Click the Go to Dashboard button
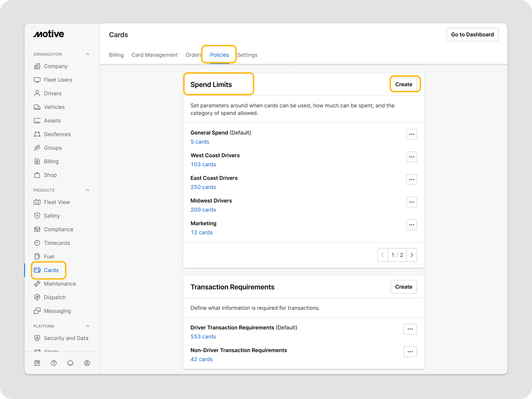The height and width of the screenshot is (399, 532). coord(472,34)
